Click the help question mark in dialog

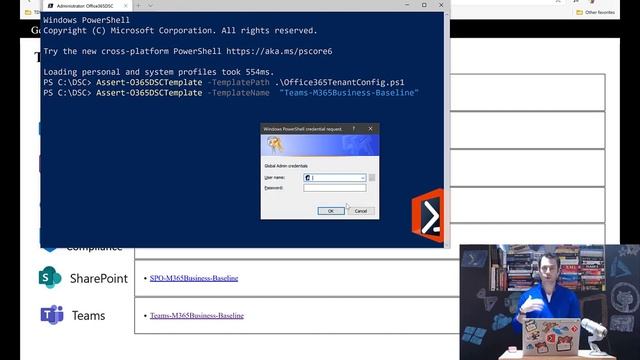pos(354,129)
